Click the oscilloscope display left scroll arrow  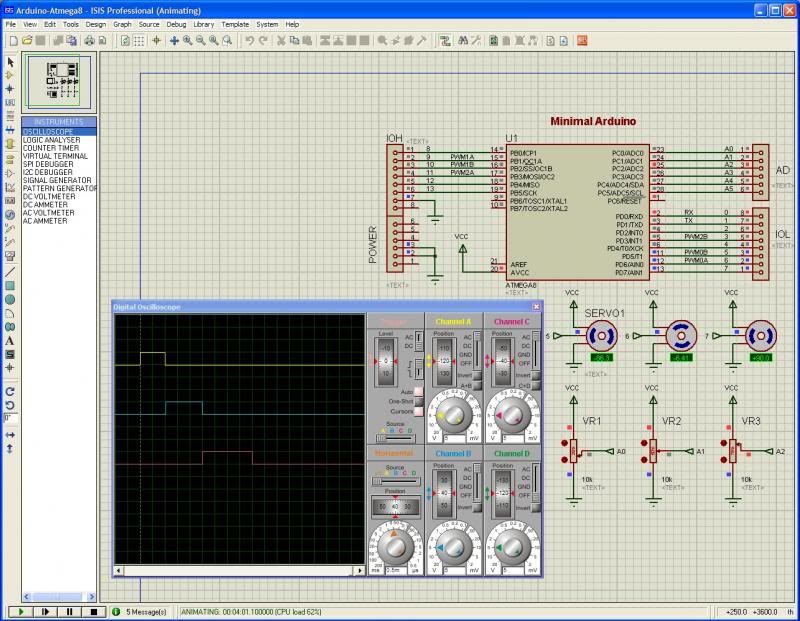(119, 570)
